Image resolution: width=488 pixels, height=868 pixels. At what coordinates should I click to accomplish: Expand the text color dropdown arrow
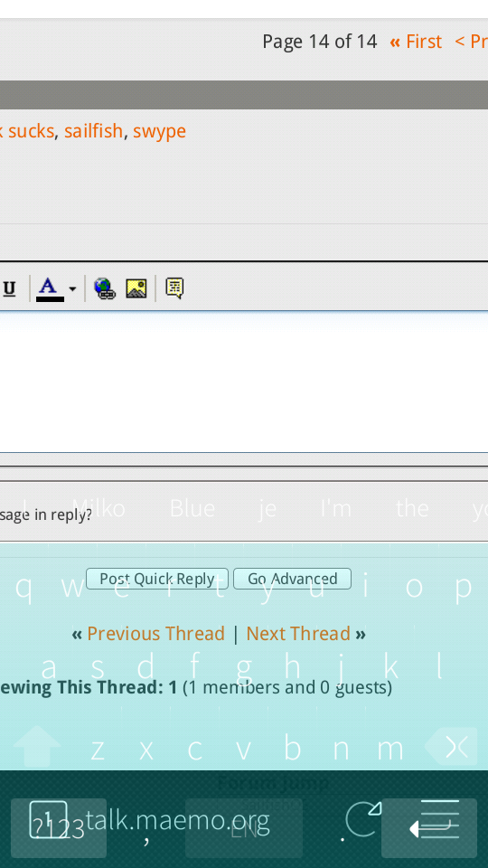point(72,289)
